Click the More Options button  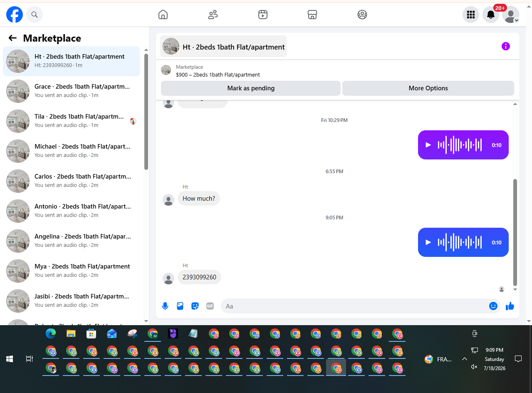click(428, 88)
